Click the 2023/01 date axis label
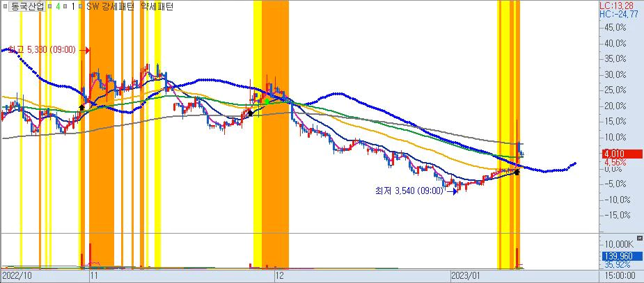The height and width of the screenshot is (283, 644). click(x=464, y=275)
